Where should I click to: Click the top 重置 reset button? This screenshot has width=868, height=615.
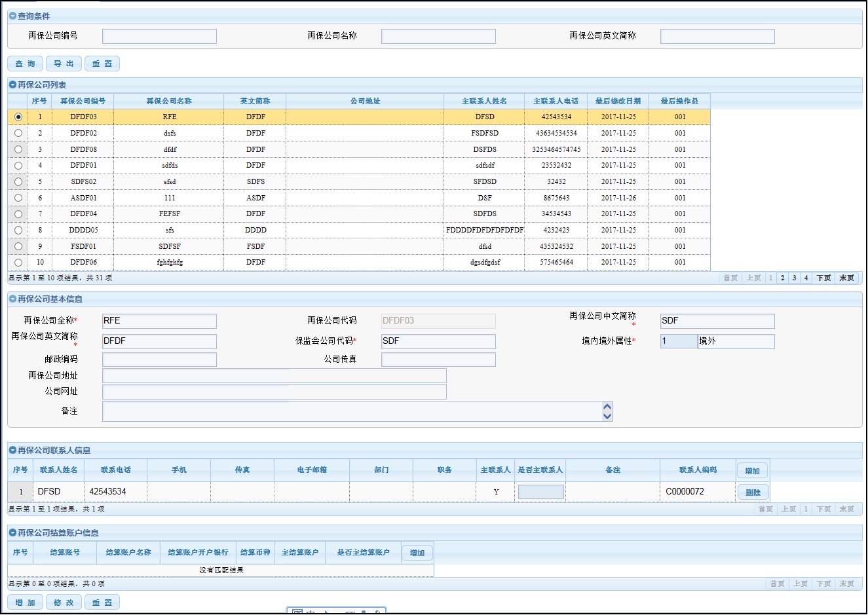[x=102, y=64]
